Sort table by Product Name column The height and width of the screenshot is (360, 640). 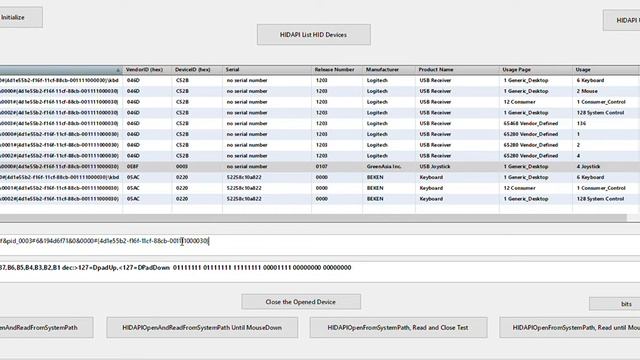(457, 70)
